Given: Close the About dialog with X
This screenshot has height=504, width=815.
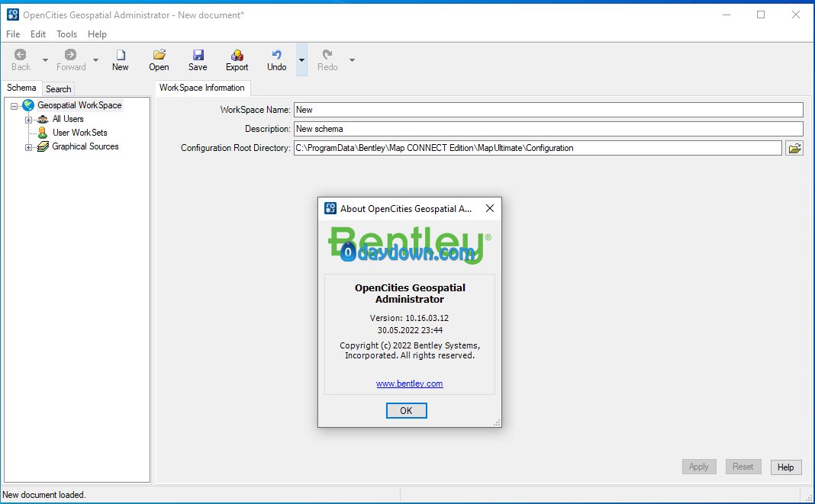Looking at the screenshot, I should pos(490,208).
